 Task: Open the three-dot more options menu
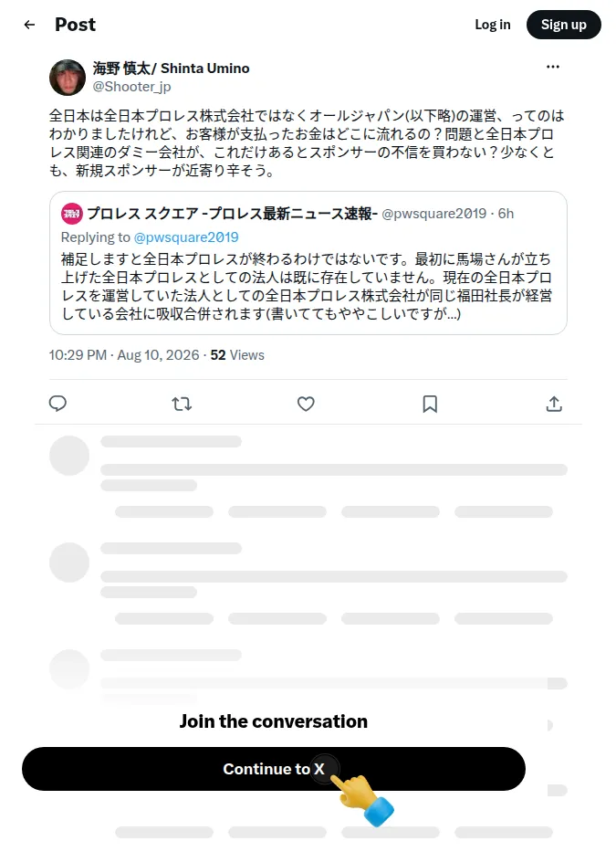pos(553,67)
